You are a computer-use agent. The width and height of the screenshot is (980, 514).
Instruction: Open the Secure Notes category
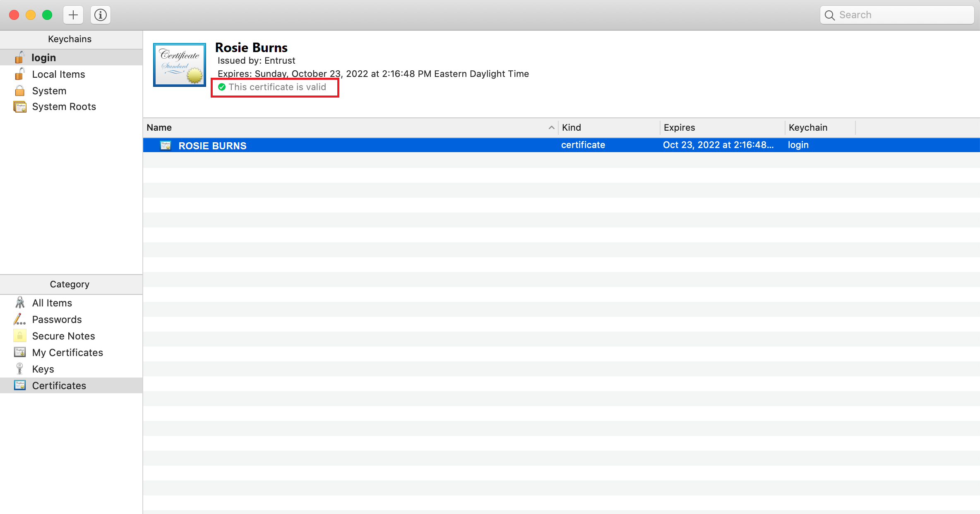point(63,336)
